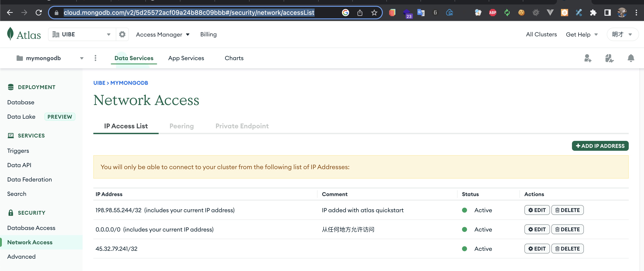Open the browser extensions puzzle icon
644x271 pixels.
tap(593, 13)
